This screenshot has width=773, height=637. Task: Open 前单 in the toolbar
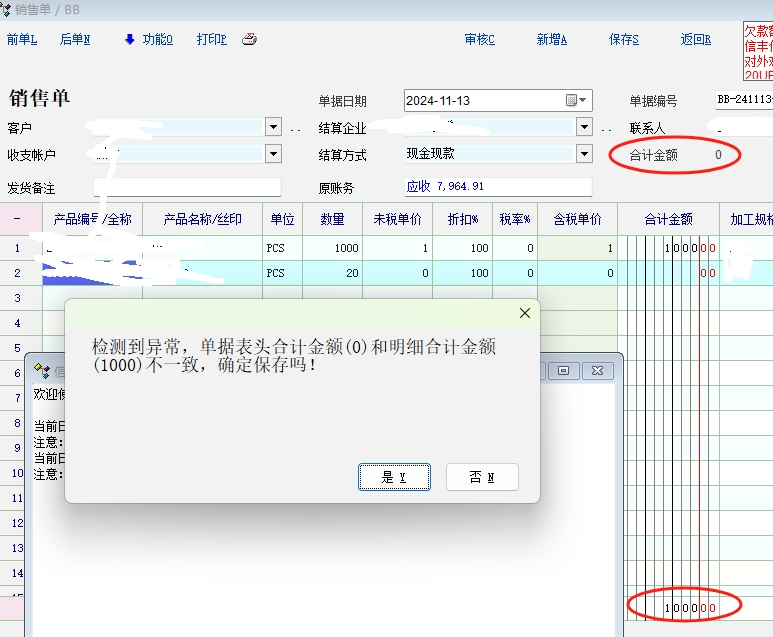(x=21, y=40)
